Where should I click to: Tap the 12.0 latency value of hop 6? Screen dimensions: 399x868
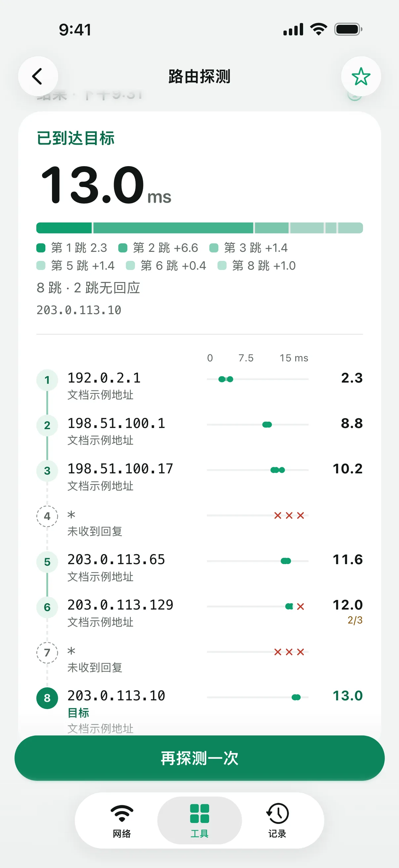[x=348, y=605]
